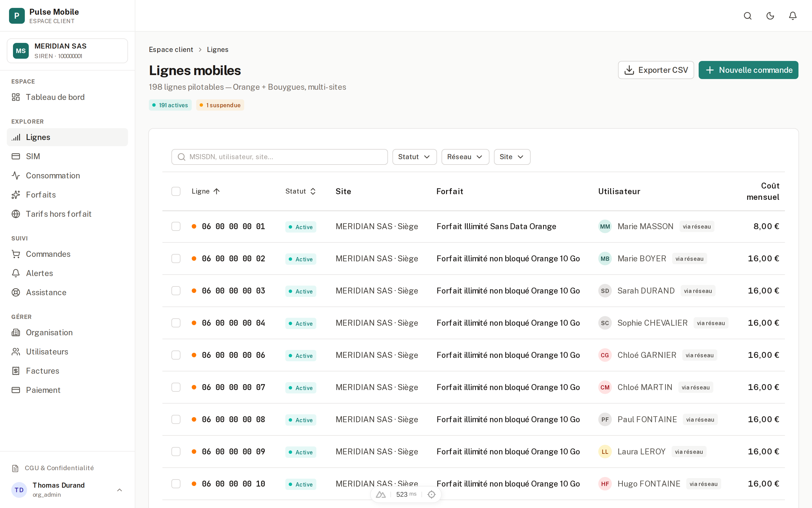Image resolution: width=812 pixels, height=508 pixels.
Task: Click the MS avatar of MERIDIAN SAS
Action: click(21, 51)
